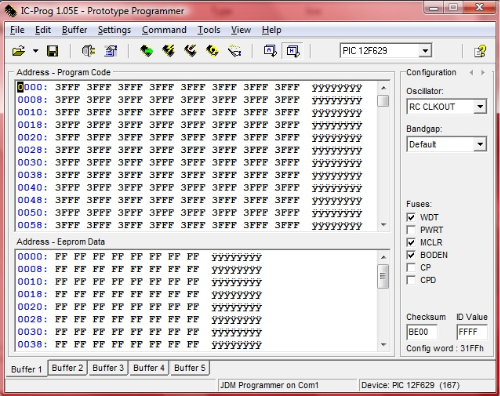Open the Oscillator RC CLKOUT dropdown
Viewport: 500px width, 396px height.
(x=480, y=107)
